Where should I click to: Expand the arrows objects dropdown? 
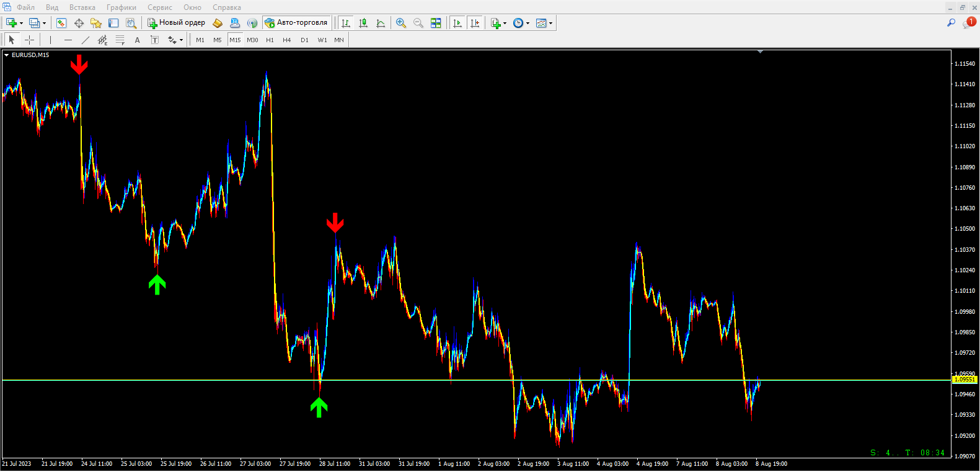[x=182, y=40]
